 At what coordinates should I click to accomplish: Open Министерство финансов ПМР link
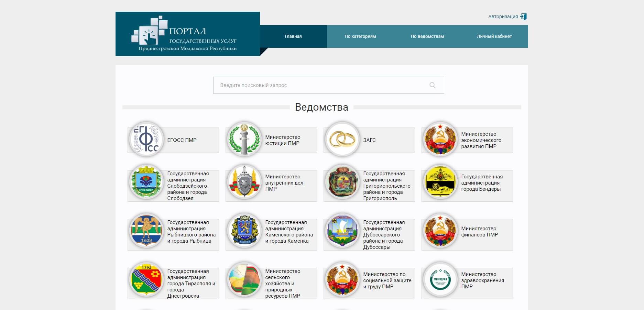coord(479,232)
